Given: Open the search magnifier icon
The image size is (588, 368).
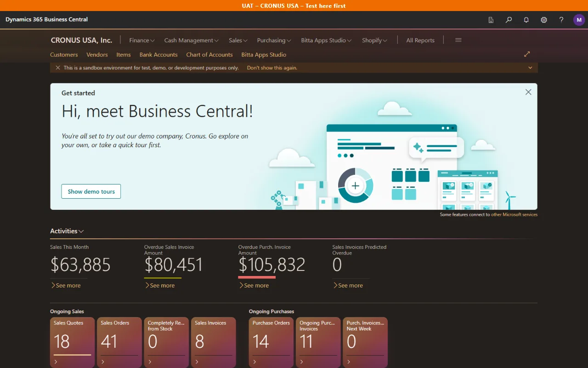Looking at the screenshot, I should (x=509, y=20).
